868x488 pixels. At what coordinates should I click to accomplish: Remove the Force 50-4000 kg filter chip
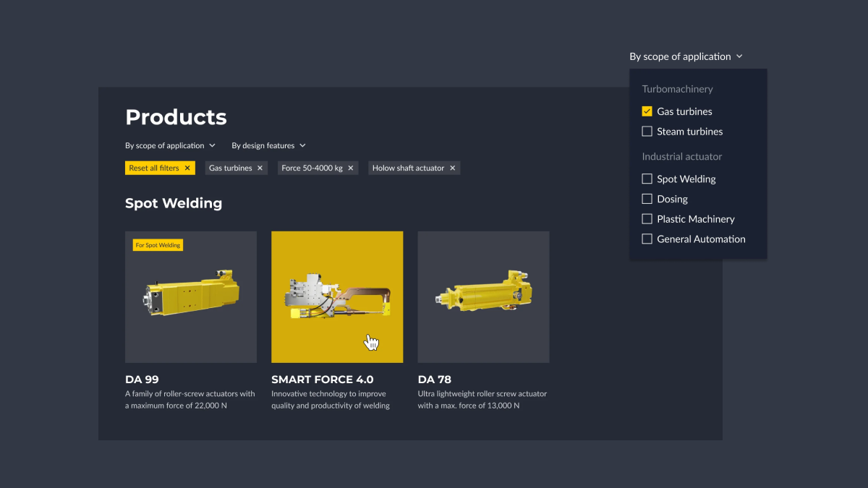(350, 168)
